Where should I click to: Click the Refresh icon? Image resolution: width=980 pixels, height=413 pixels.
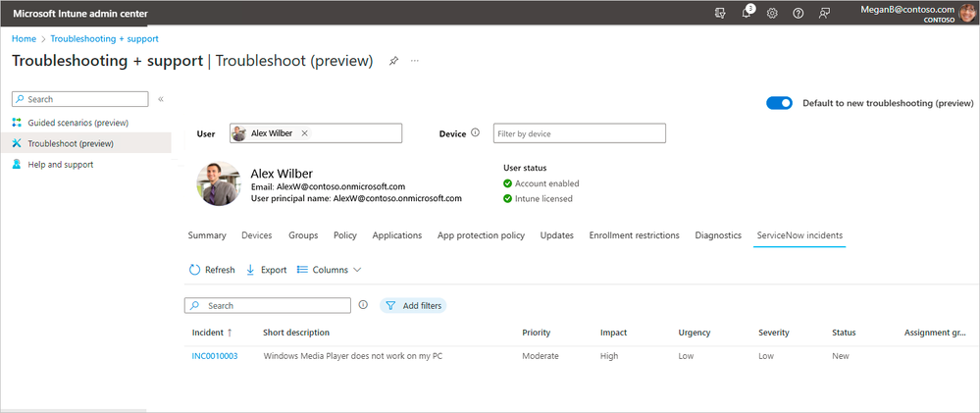pos(194,270)
